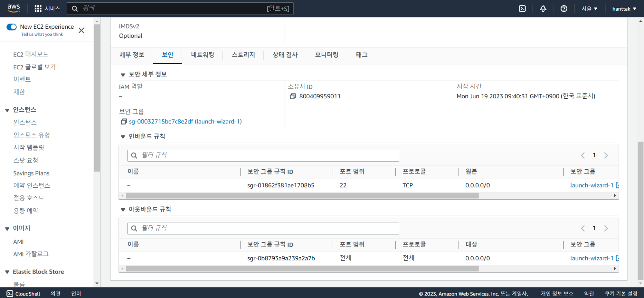The height and width of the screenshot is (298, 644).
Task: Click the CloudShell icon in footer
Action: coord(10,293)
